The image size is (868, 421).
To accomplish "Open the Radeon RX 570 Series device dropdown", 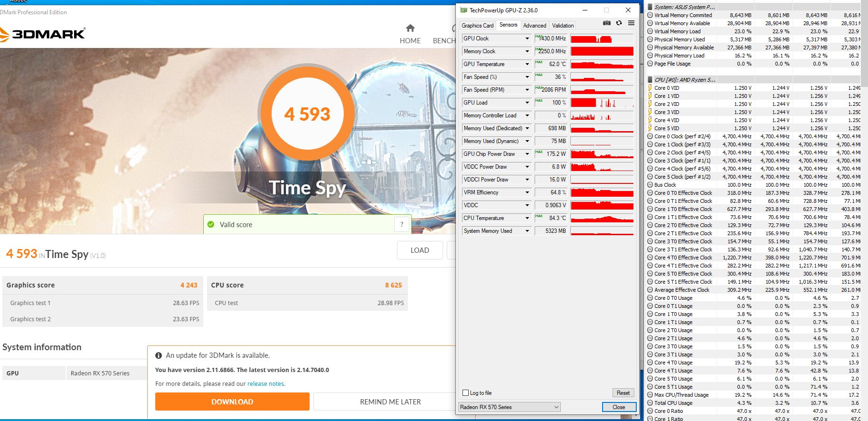I will coord(509,407).
